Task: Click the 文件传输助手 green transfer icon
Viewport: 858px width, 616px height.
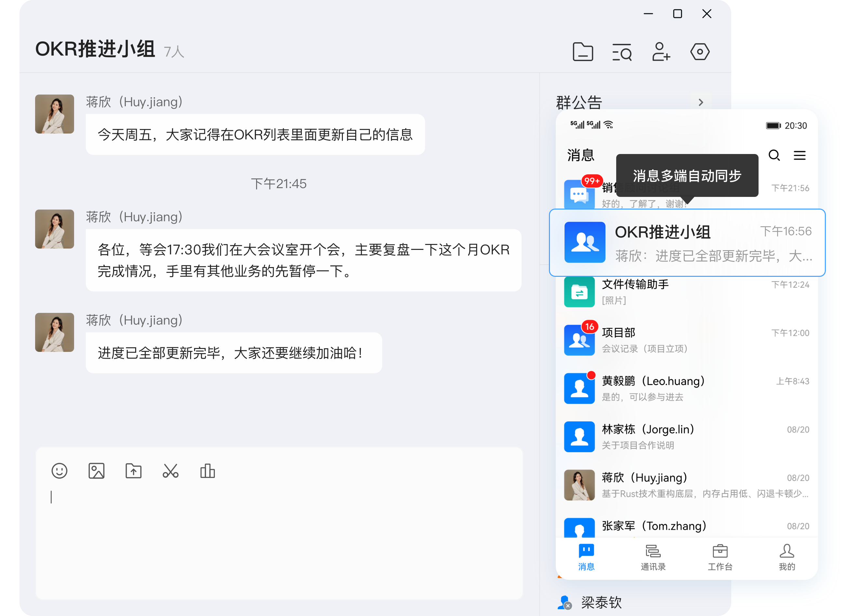Action: pyautogui.click(x=579, y=292)
